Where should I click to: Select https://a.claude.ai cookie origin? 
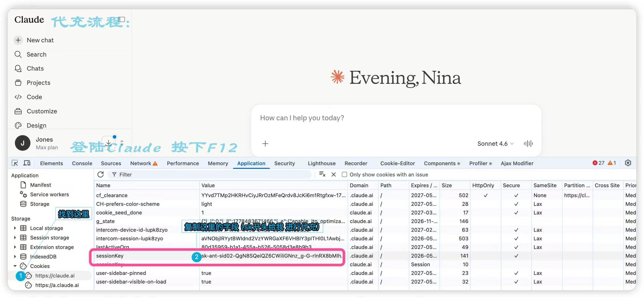(57, 285)
